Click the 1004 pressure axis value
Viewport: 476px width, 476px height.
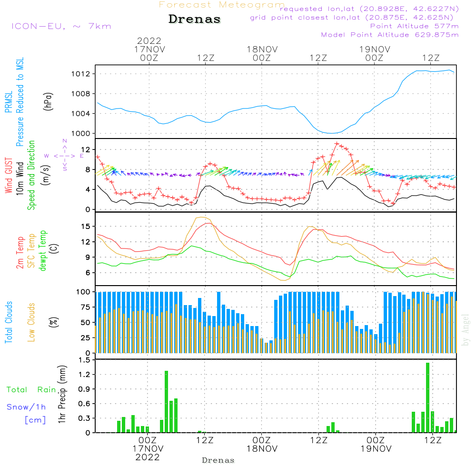click(x=81, y=114)
